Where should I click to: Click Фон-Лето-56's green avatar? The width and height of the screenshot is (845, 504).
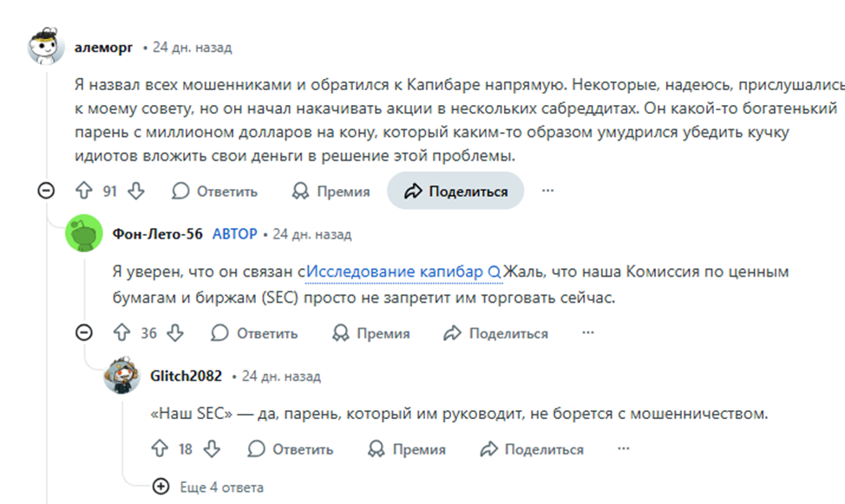pos(84,234)
